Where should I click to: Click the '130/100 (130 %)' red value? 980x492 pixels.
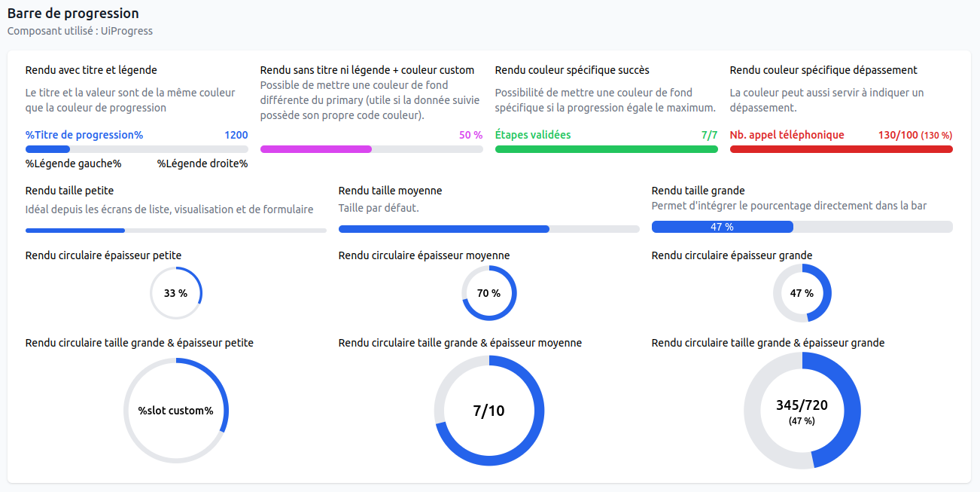[x=915, y=135]
